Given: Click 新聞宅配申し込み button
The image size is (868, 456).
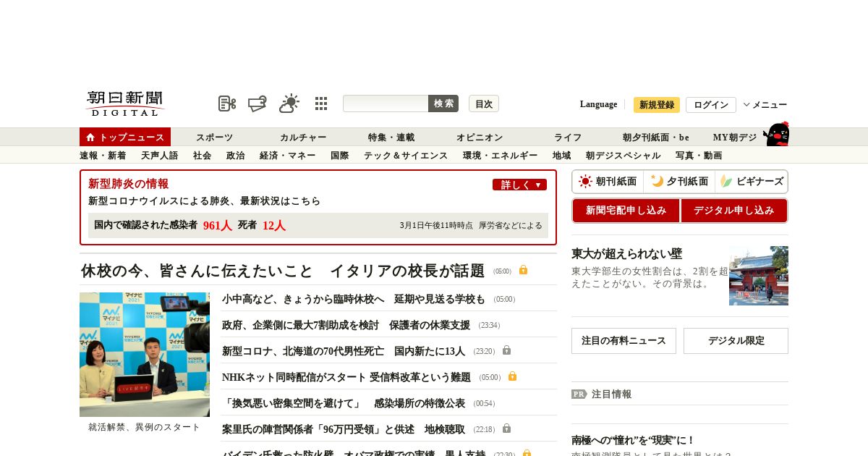Looking at the screenshot, I should 626,211.
